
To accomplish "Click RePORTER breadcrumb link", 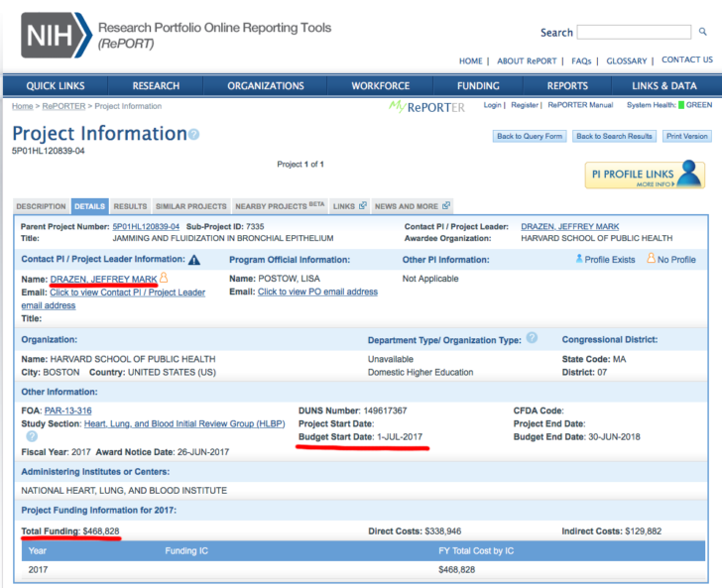I will [63, 106].
